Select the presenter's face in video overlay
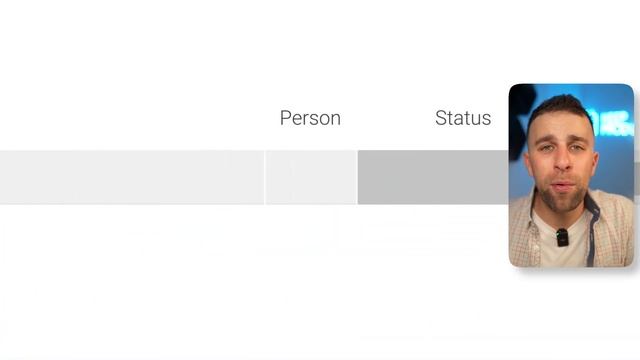The width and height of the screenshot is (640, 360). (x=562, y=157)
